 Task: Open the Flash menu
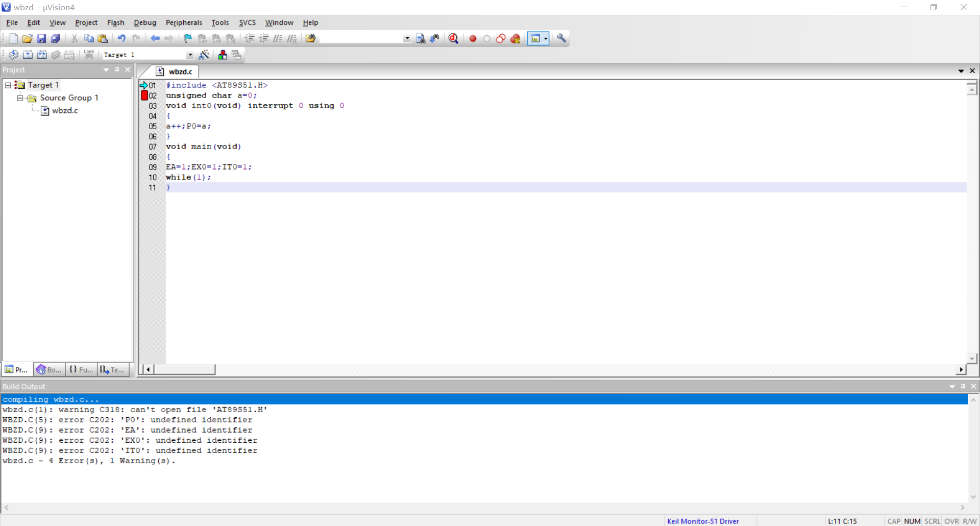[x=116, y=22]
